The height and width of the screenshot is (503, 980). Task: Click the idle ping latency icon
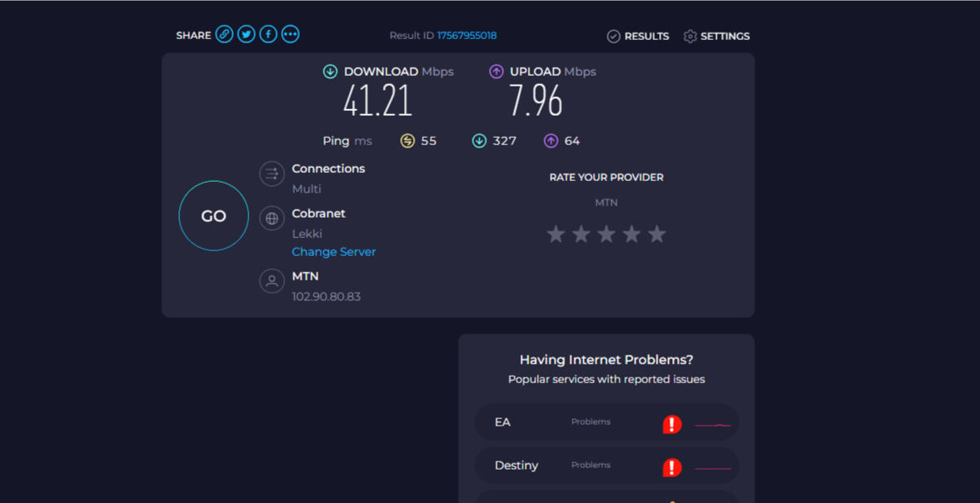pos(407,141)
